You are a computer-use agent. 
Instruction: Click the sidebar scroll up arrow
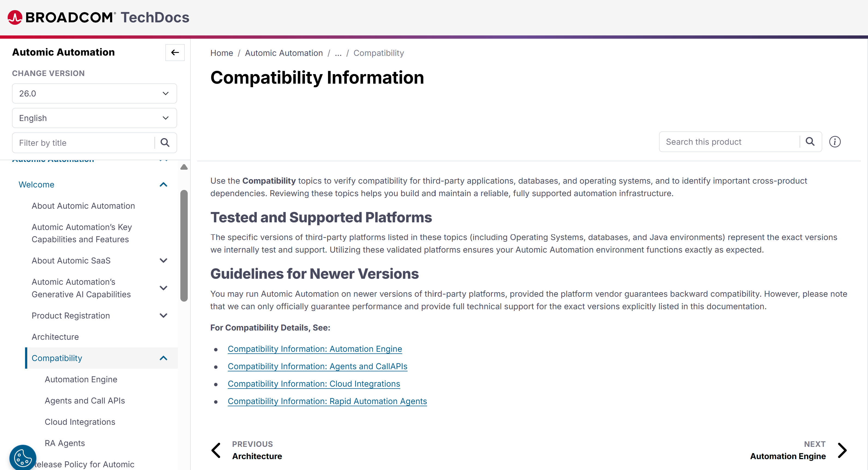pyautogui.click(x=184, y=167)
